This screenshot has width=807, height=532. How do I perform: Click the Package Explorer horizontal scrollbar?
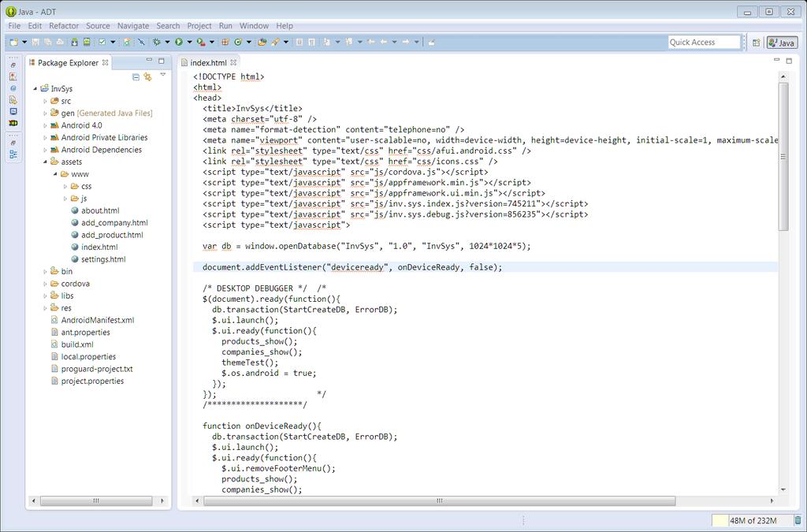coord(96,500)
